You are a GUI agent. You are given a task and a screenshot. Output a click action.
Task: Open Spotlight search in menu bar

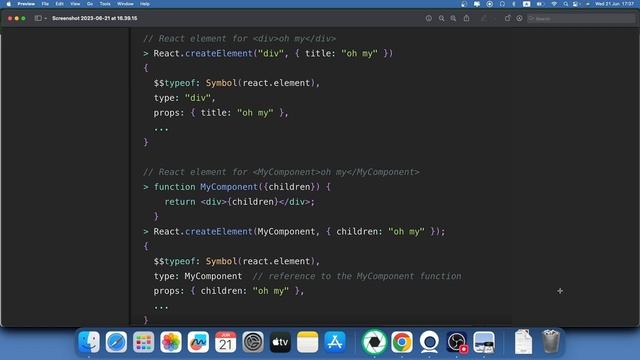tap(566, 4)
